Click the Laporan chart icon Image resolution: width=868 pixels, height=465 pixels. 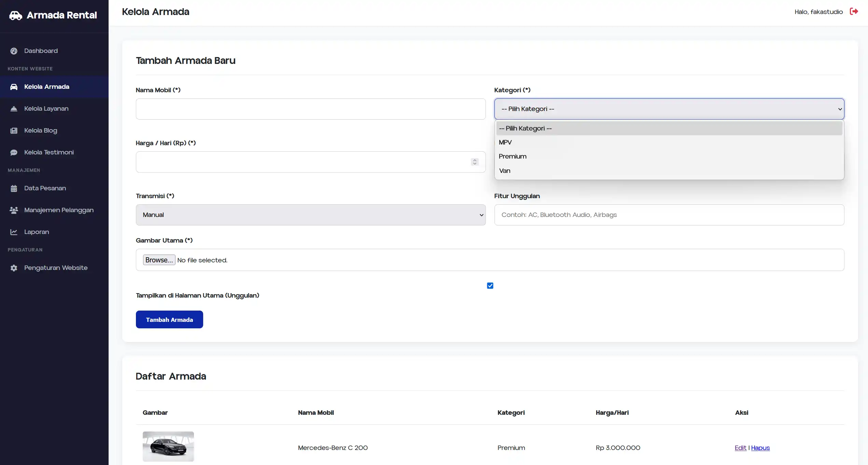tap(14, 232)
